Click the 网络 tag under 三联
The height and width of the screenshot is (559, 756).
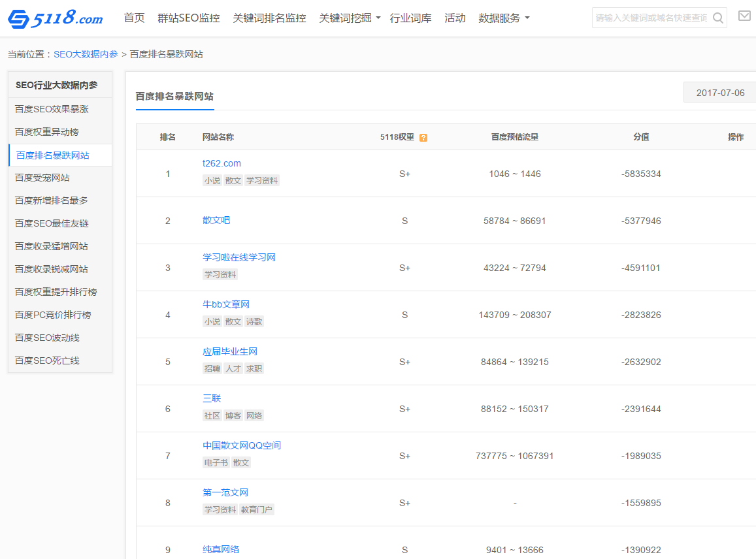click(x=255, y=416)
